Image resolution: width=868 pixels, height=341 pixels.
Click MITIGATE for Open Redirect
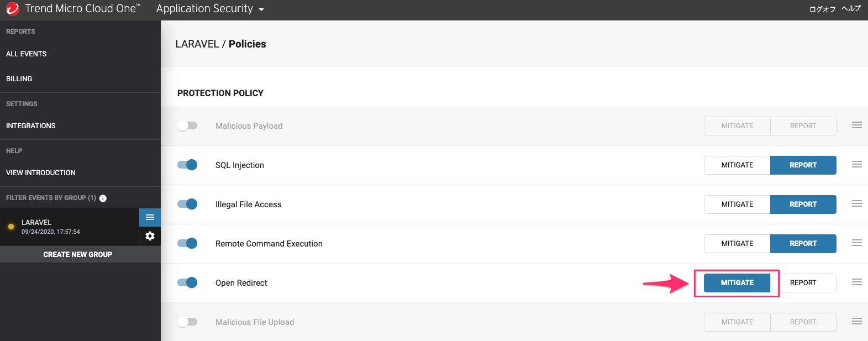[737, 282]
